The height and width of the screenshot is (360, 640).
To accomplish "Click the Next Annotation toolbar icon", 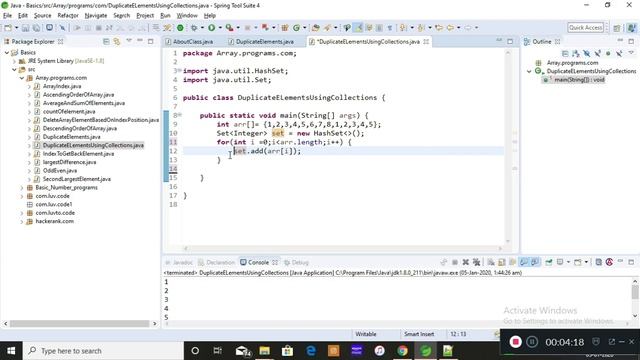I will coord(403,28).
